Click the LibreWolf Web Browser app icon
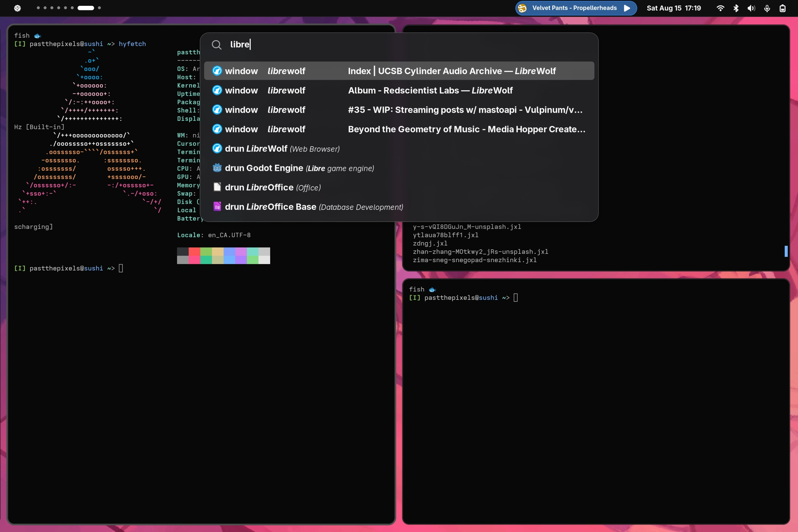 pyautogui.click(x=217, y=148)
